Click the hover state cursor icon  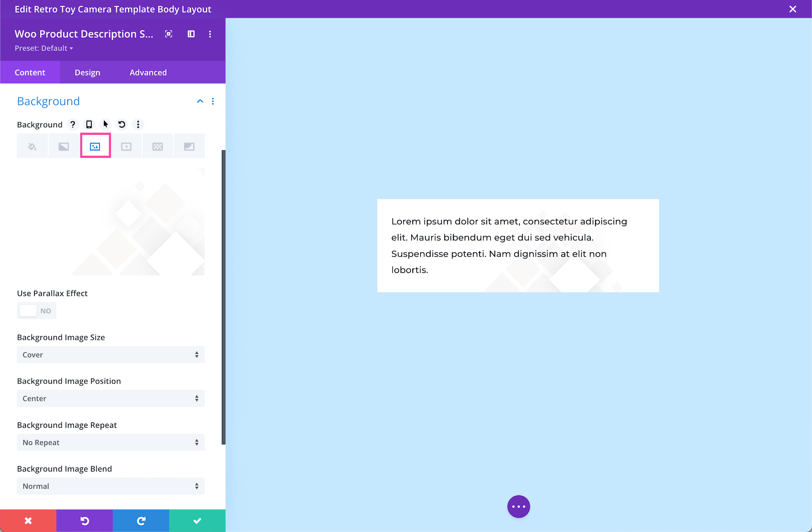[105, 125]
